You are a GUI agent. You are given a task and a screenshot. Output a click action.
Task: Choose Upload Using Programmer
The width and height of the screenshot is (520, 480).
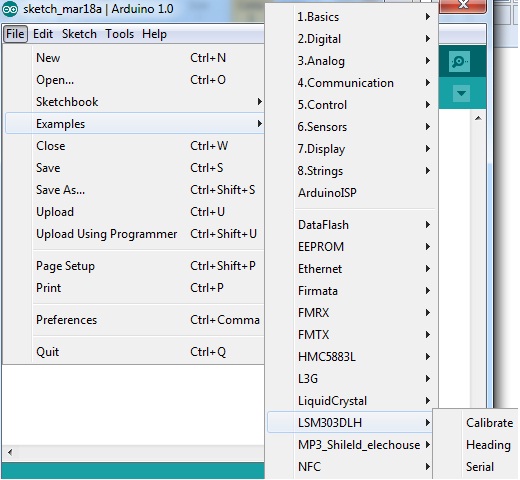click(x=134, y=234)
